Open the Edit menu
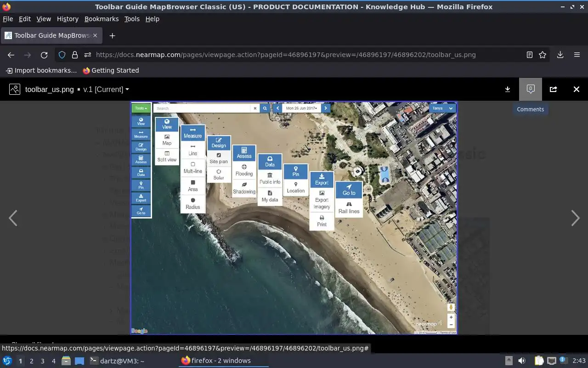The image size is (588, 368). coord(25,19)
